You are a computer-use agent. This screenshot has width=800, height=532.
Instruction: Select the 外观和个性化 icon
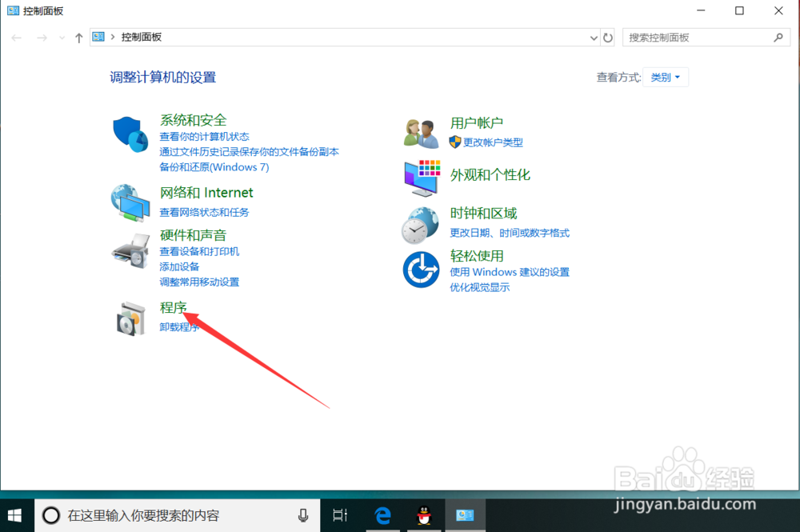tap(421, 179)
